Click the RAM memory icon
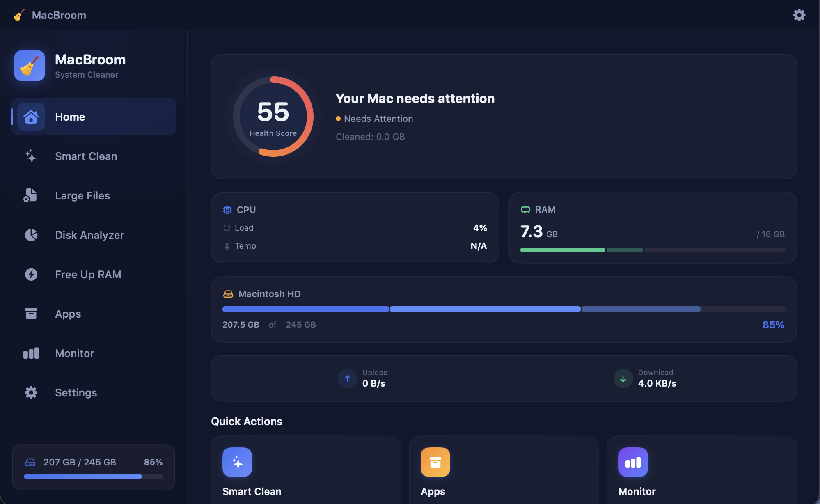Viewport: 820px width, 504px height. 525,210
